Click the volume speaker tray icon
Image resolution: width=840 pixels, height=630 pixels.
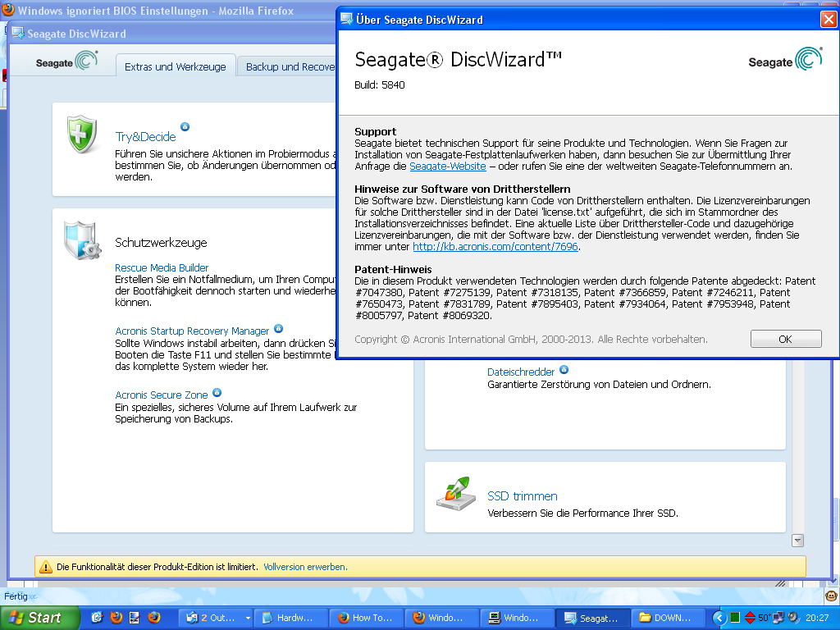[793, 618]
